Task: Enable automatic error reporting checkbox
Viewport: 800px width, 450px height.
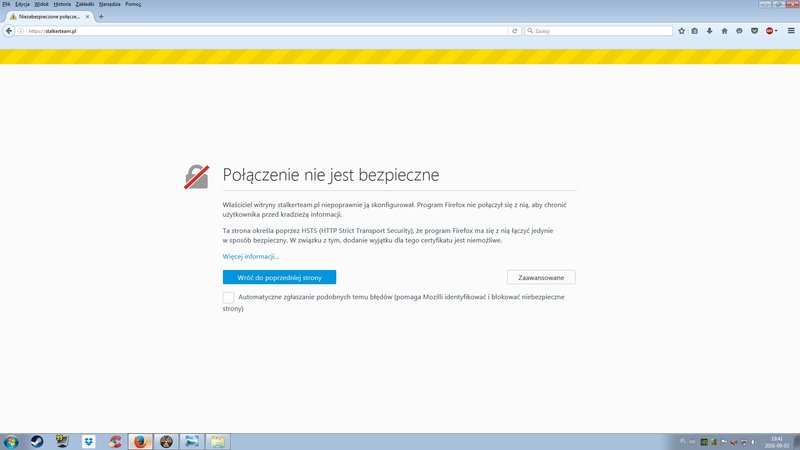Action: click(229, 298)
